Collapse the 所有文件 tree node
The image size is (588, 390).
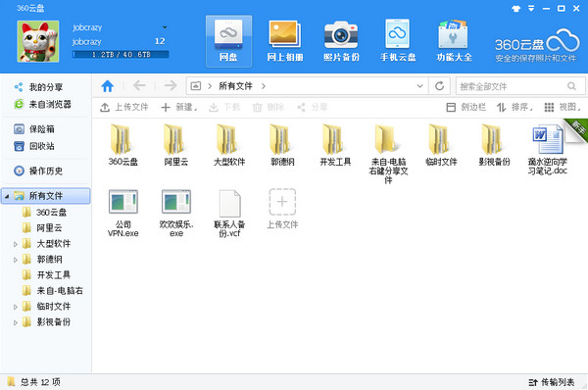[7, 196]
